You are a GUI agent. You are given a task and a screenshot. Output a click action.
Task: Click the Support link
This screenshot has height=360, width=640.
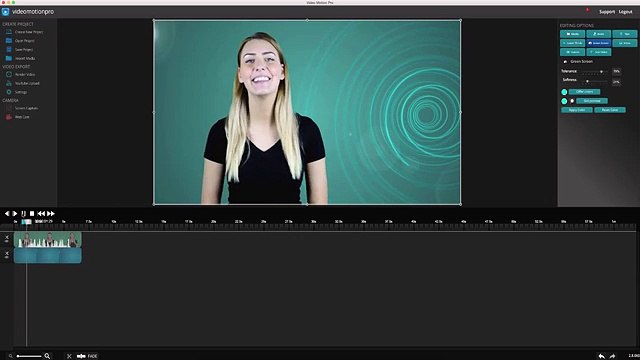(x=607, y=12)
